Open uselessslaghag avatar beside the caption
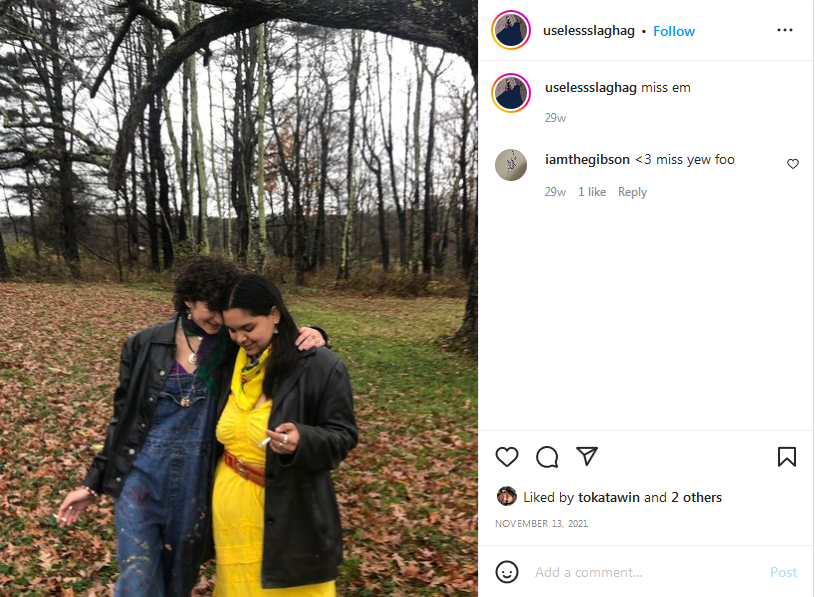815x597 pixels. tap(511, 93)
